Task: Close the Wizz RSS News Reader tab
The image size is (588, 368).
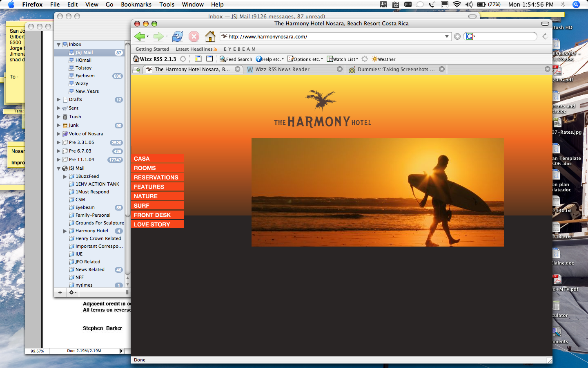Action: tap(340, 69)
